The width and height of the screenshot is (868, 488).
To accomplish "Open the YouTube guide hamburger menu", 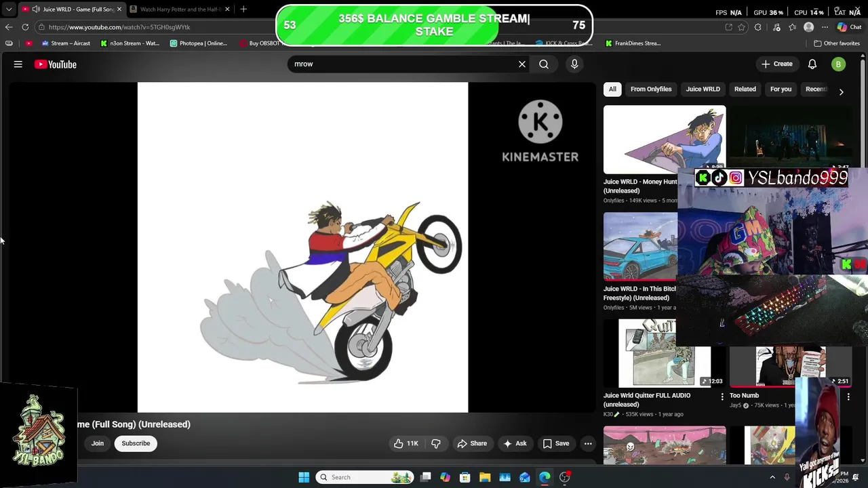I will (x=18, y=64).
